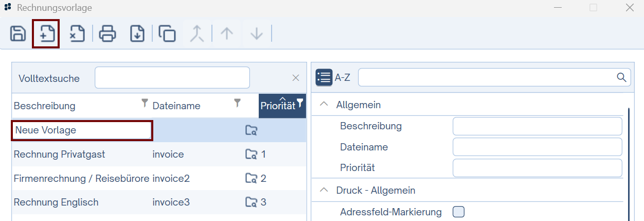Image resolution: width=644 pixels, height=221 pixels.
Task: Click the move up arrow
Action: click(227, 34)
